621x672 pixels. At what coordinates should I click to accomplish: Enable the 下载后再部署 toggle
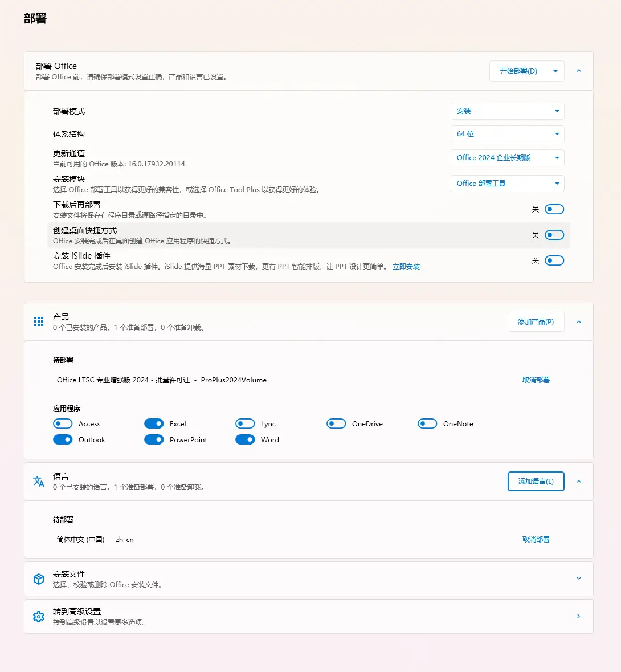[554, 209]
